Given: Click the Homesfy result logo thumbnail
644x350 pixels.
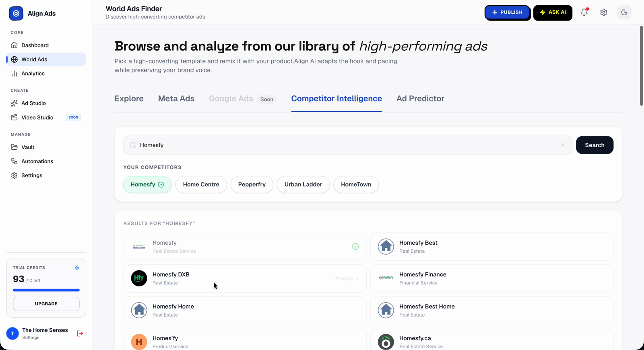Looking at the screenshot, I should click(x=139, y=247).
